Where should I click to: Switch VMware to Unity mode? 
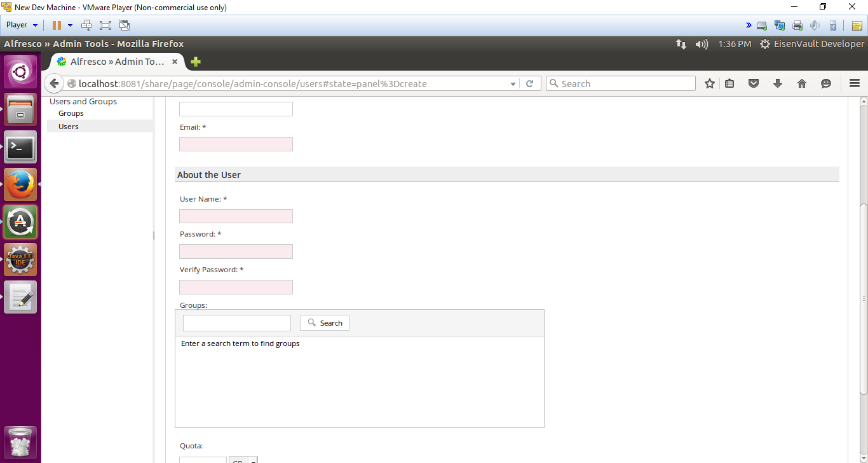[125, 25]
